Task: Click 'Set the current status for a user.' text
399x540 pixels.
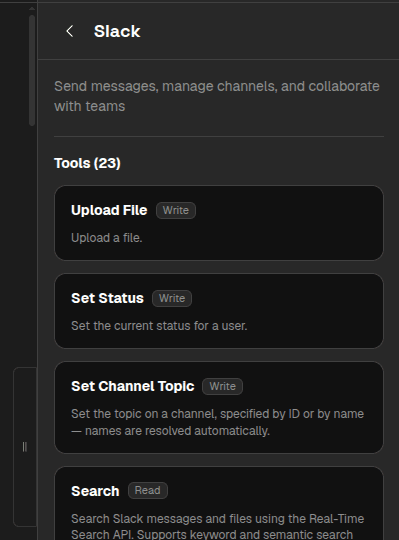Action: click(159, 326)
